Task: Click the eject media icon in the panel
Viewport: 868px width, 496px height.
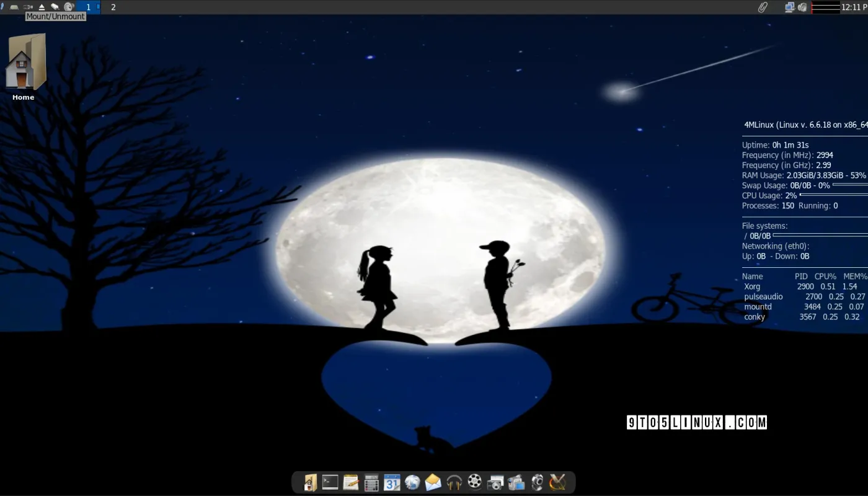Action: (x=42, y=7)
